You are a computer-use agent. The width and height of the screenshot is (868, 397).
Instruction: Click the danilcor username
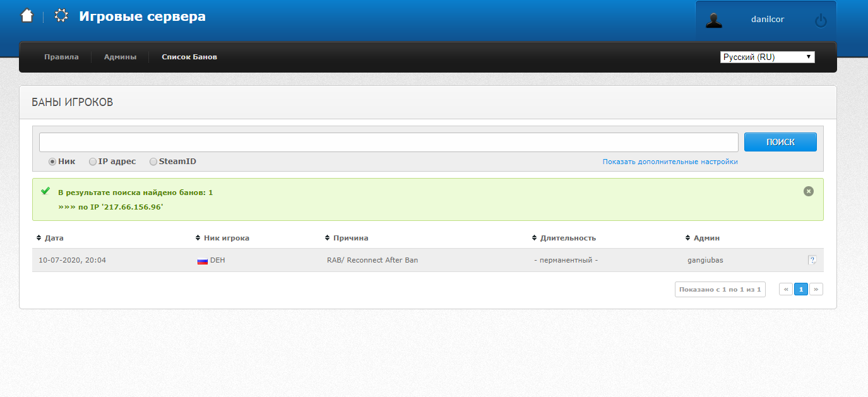coord(768,20)
